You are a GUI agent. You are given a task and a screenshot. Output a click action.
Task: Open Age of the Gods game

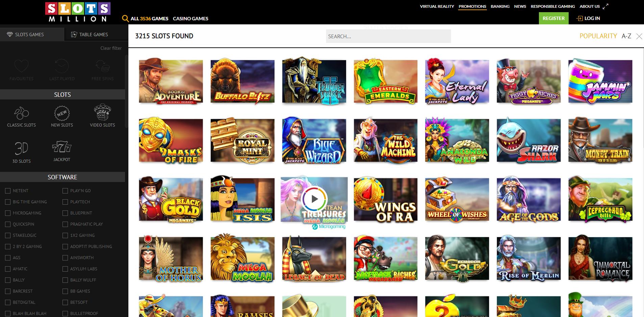529,199
